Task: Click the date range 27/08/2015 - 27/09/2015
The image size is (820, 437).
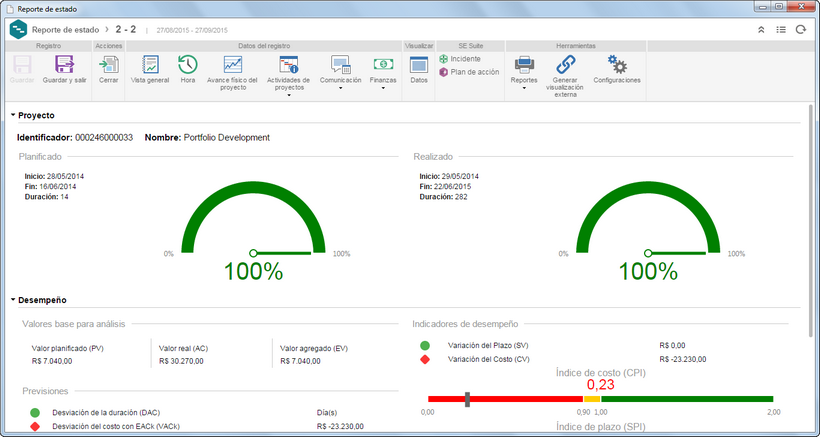Action: [192, 30]
